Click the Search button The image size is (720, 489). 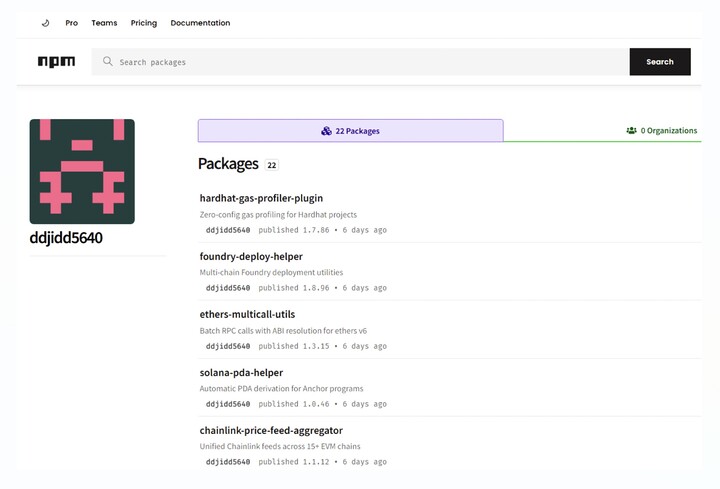click(660, 62)
